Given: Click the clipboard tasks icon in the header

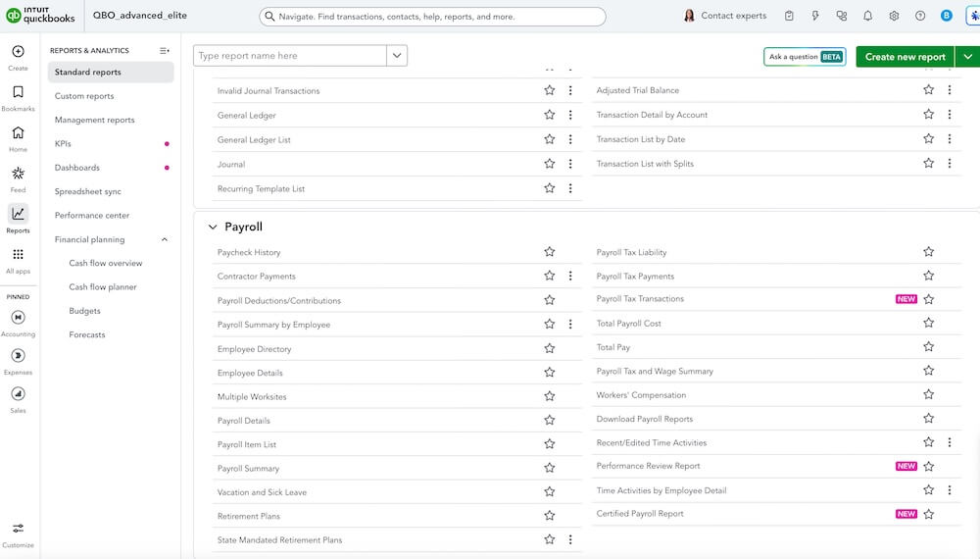Looking at the screenshot, I should coord(789,17).
